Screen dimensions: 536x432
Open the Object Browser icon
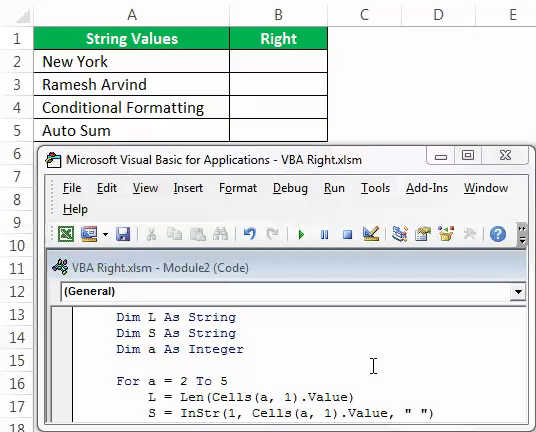(x=446, y=234)
